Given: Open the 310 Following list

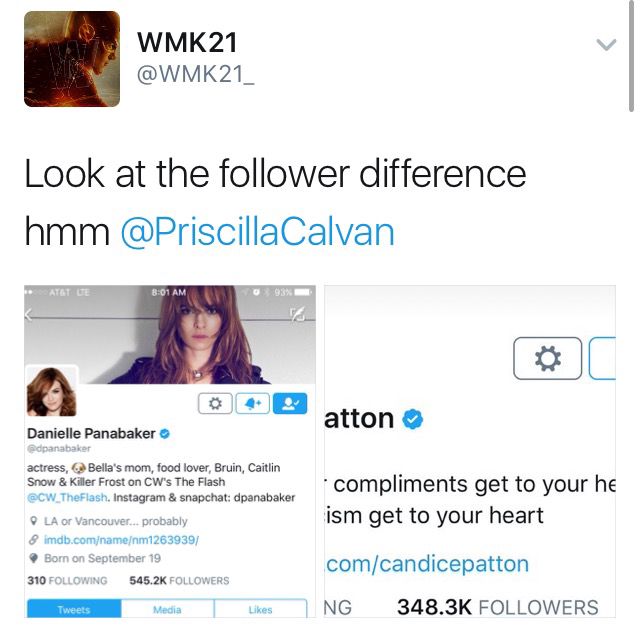Looking at the screenshot, I should (67, 581).
